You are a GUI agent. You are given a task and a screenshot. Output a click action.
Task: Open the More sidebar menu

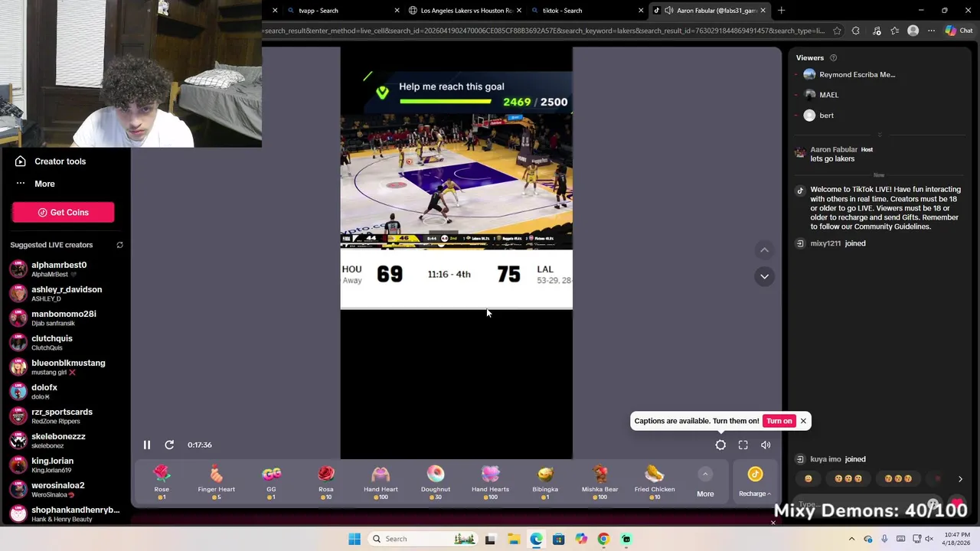[x=35, y=184]
